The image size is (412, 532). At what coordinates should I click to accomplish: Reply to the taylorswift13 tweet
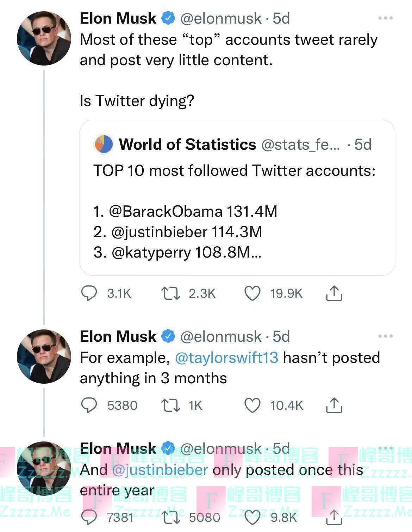click(x=89, y=405)
